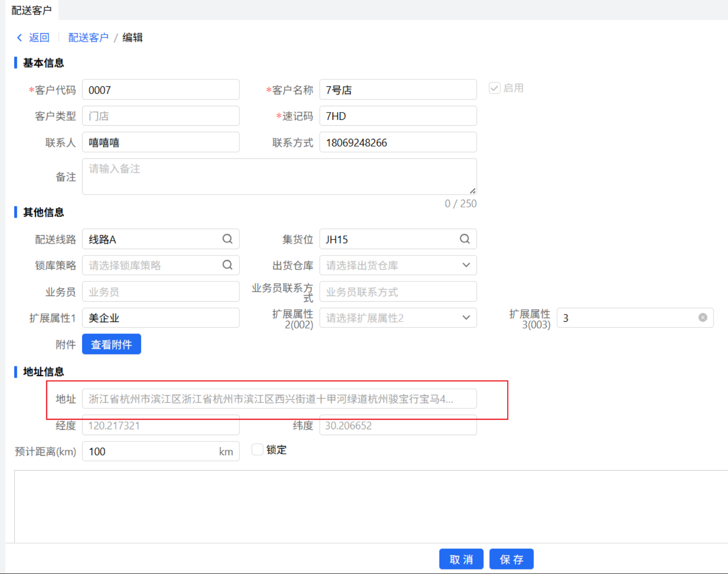Screen dimensions: 728x574
Task: Focus the 业务员 input field
Action: [161, 292]
